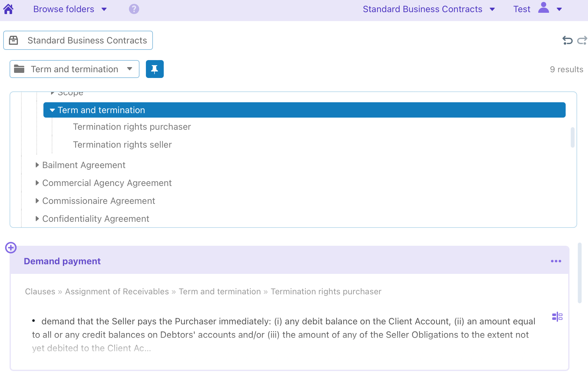Screen dimensions: 588x387
Task: Open the Term and termination folder dropdown
Action: pyautogui.click(x=74, y=69)
